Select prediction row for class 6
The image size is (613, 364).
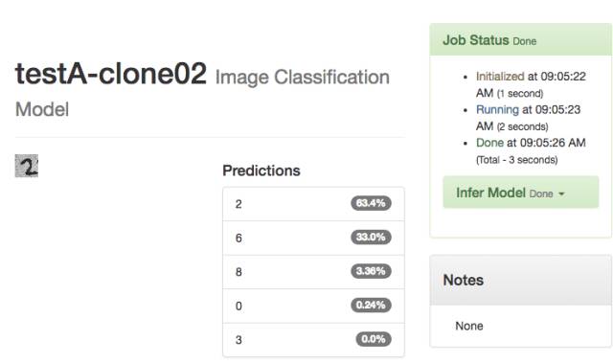click(x=313, y=238)
